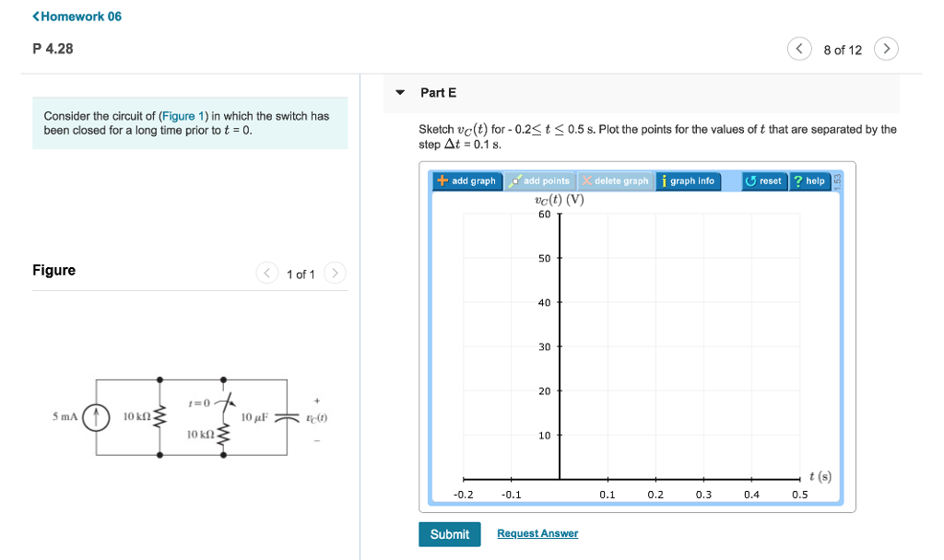Image resolution: width=944 pixels, height=560 pixels.
Task: Click the 1.53 version label on the toolbar
Action: pyautogui.click(x=836, y=181)
